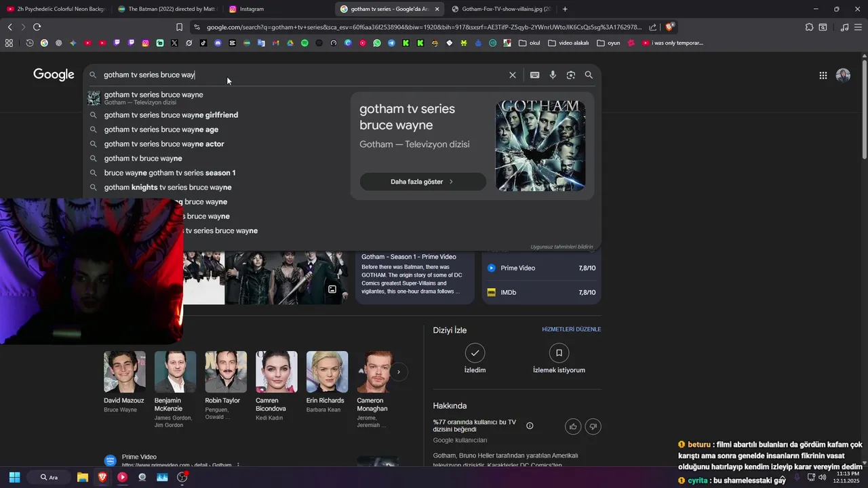Screen dimensions: 868x488
Task: Bookmark this page in address bar
Action: [179, 27]
